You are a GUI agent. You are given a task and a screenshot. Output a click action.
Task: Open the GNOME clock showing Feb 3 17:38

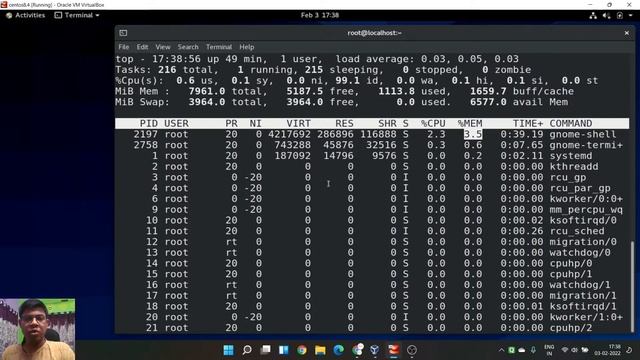click(x=320, y=15)
